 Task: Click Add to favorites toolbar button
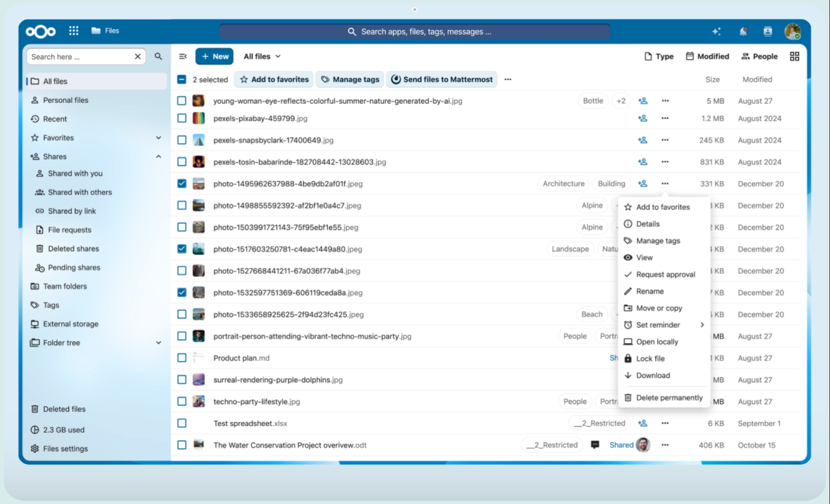274,79
